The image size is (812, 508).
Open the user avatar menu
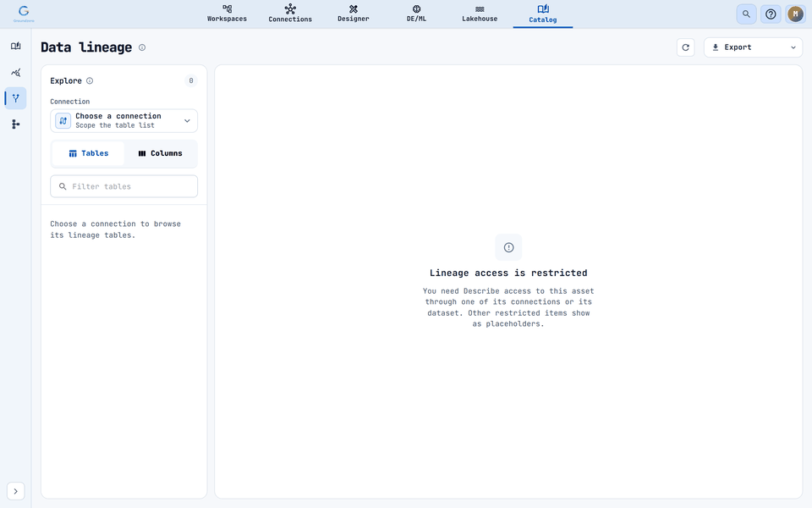[795, 14]
